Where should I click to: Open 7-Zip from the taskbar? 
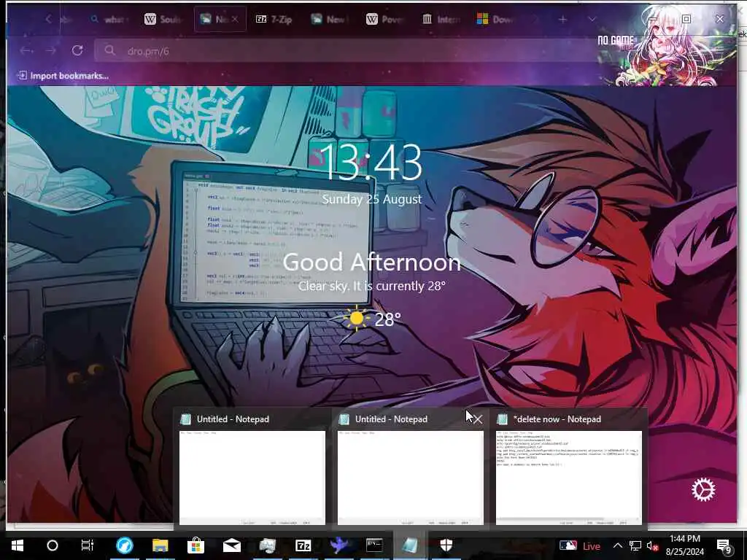[x=303, y=545]
